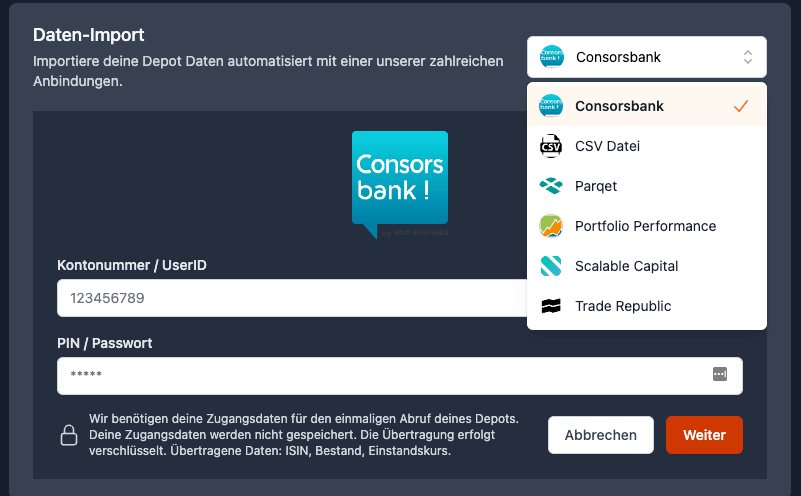Choose CSV Datei from the list
The width and height of the screenshot is (801, 496).
click(647, 146)
